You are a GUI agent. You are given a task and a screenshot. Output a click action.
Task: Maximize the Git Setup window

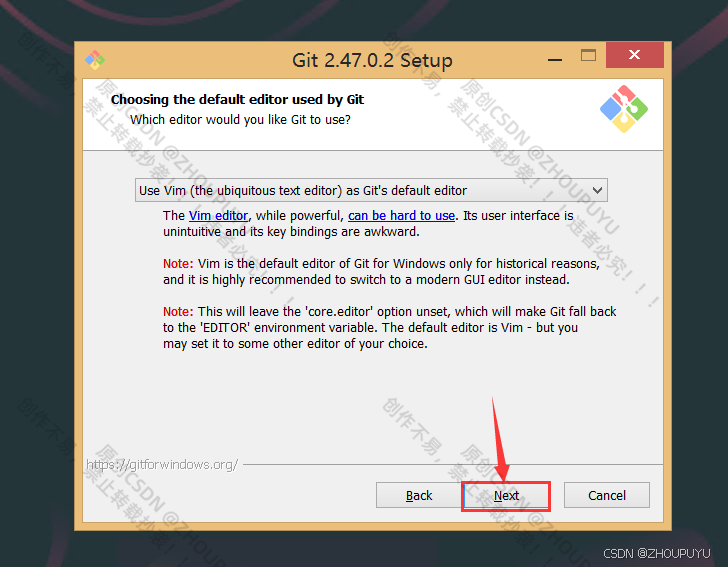[588, 55]
